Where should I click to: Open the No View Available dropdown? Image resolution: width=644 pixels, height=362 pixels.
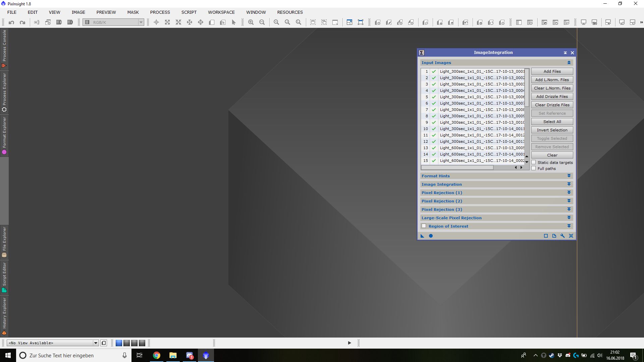point(53,343)
